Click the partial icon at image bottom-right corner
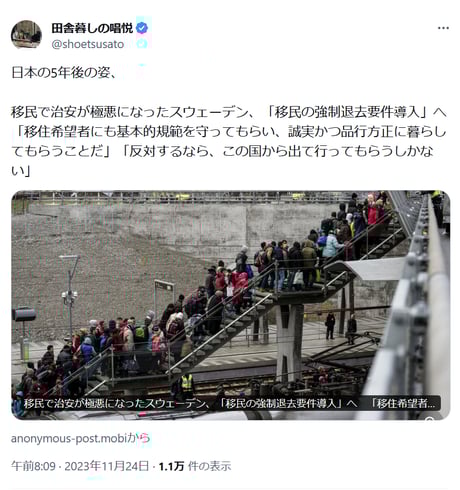The image size is (460, 490). 430,419
